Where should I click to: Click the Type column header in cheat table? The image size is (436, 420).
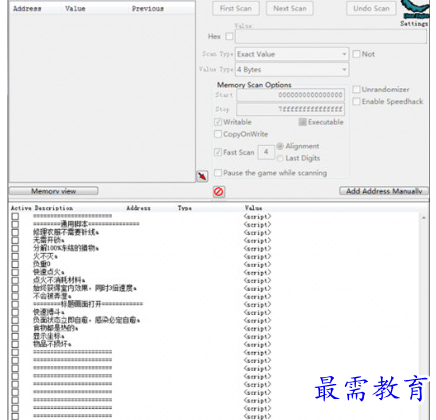pyautogui.click(x=185, y=208)
